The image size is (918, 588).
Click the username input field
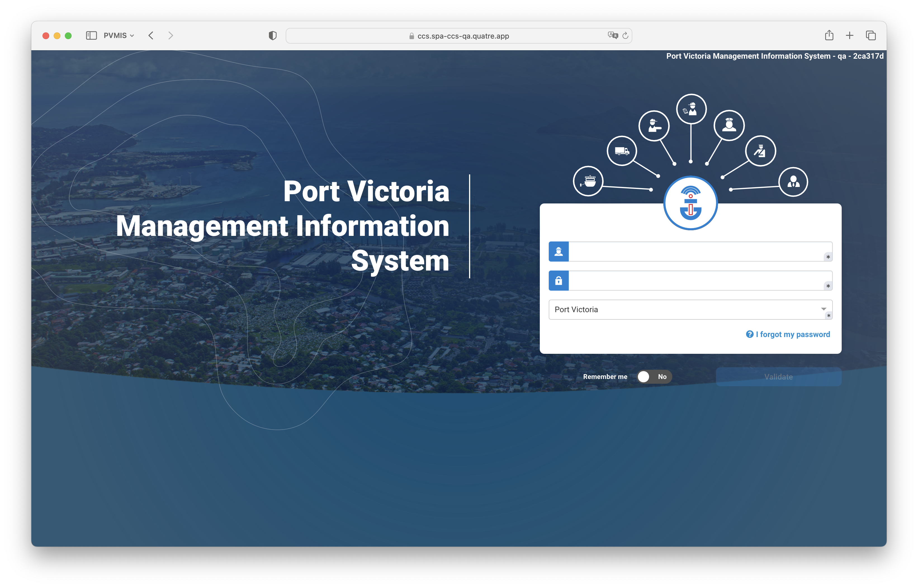697,252
